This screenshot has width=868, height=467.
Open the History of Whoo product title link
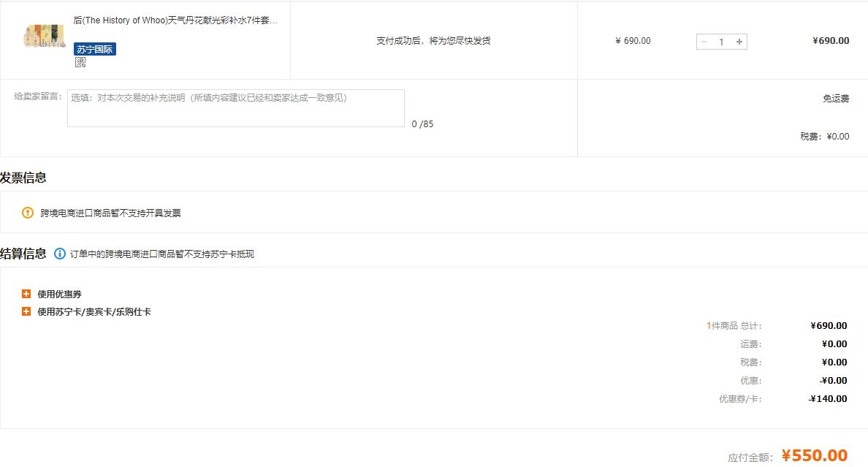tap(175, 20)
